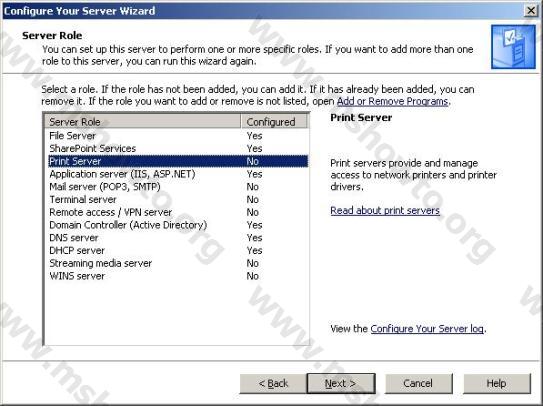Open the Add or Remove Programs link
Viewport: 543px width, 406px height.
(393, 102)
